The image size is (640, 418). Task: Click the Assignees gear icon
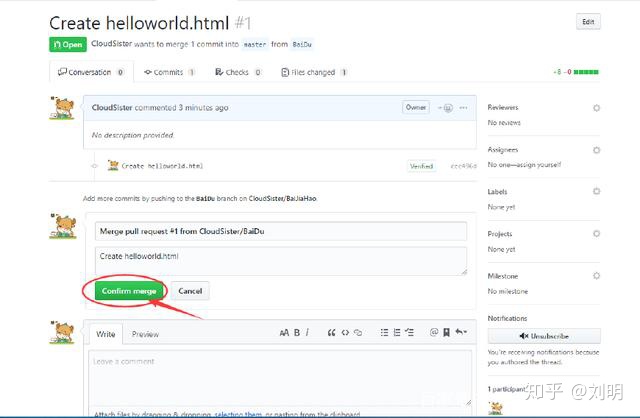click(x=596, y=150)
